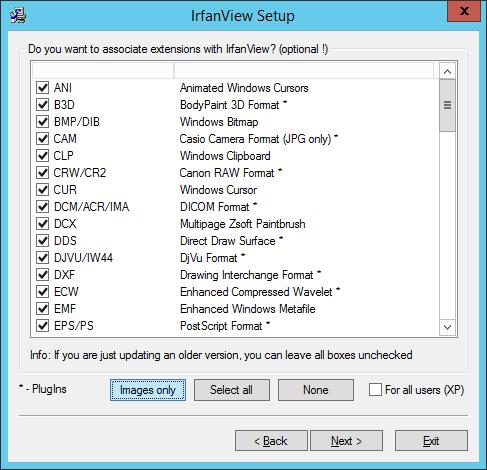The height and width of the screenshot is (470, 487).
Task: Proceed with the Next button
Action: (346, 441)
